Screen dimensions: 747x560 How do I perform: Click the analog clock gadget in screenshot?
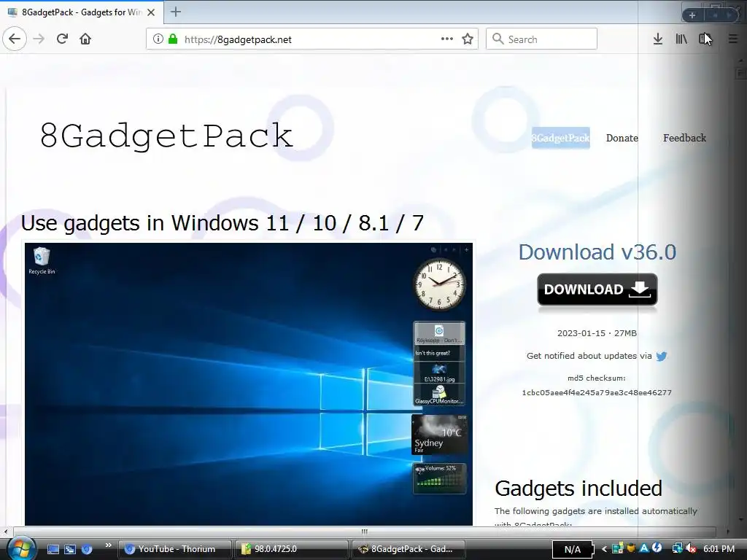click(x=439, y=285)
